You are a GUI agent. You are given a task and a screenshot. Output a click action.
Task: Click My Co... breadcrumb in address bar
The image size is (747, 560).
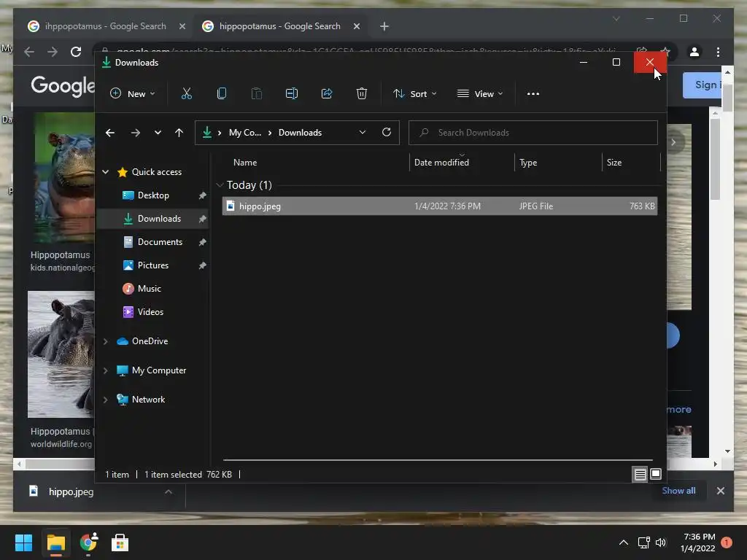pyautogui.click(x=245, y=133)
